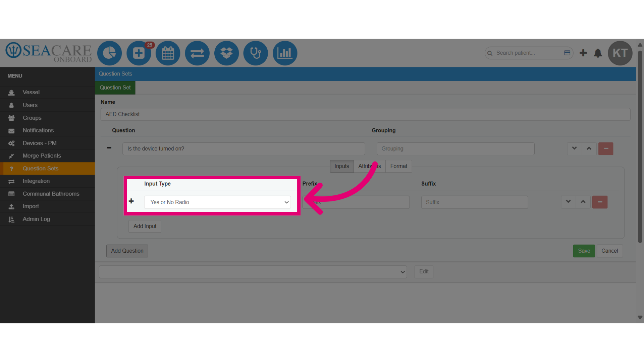
Task: Click the Grouping input field
Action: click(455, 149)
